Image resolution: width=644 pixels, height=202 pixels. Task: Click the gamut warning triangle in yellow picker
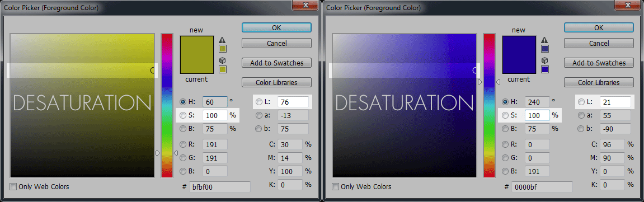pos(223,40)
